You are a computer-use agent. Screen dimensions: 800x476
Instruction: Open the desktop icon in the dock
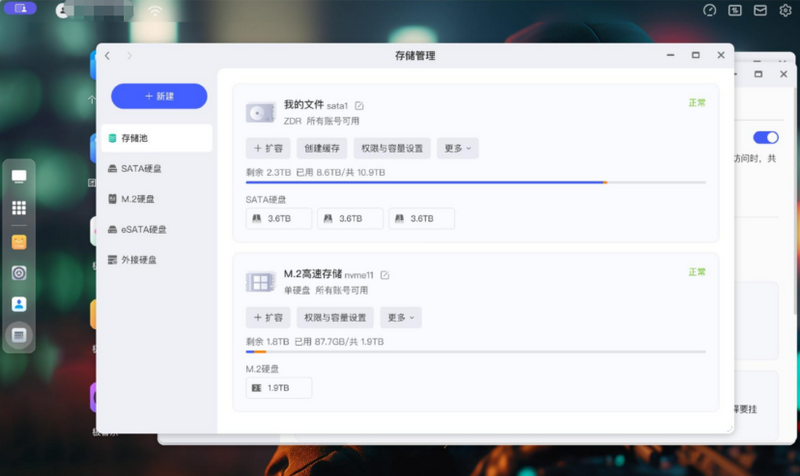point(19,177)
